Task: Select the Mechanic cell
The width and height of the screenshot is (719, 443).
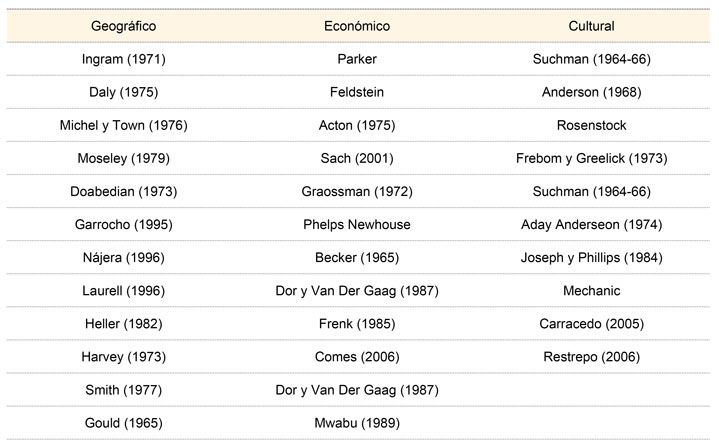Action: click(x=592, y=290)
